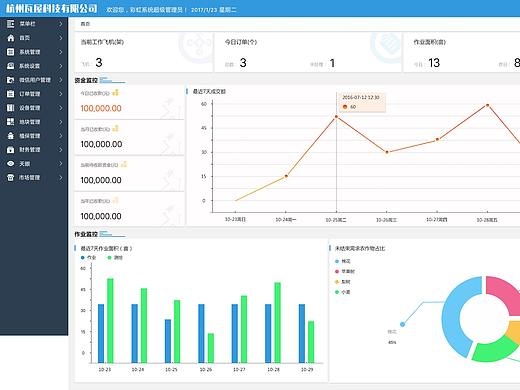This screenshot has height=390, width=520.
Task: Click the 资金监控 section heading
Action: (86, 80)
